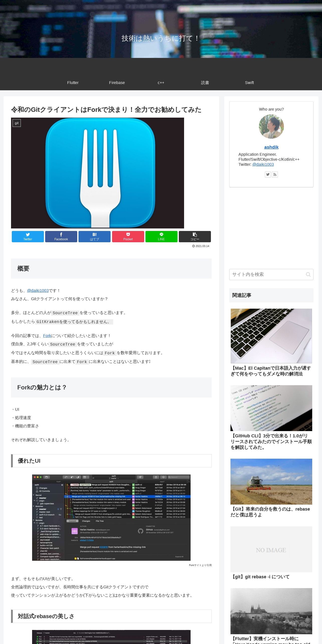
Task: Click the Who are you? profile label
Action: click(271, 109)
